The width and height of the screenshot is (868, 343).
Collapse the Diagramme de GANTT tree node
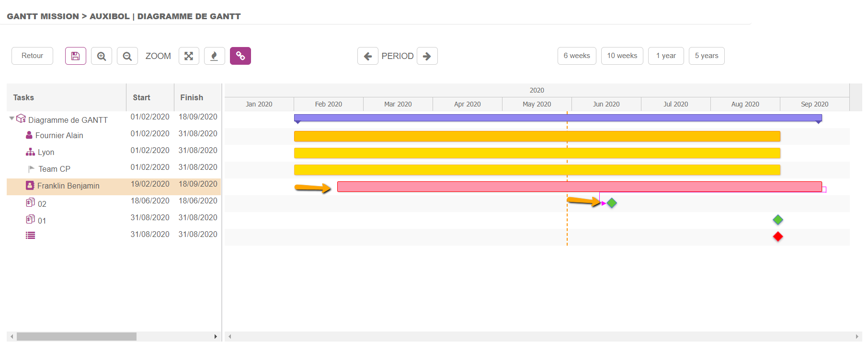[x=12, y=118]
